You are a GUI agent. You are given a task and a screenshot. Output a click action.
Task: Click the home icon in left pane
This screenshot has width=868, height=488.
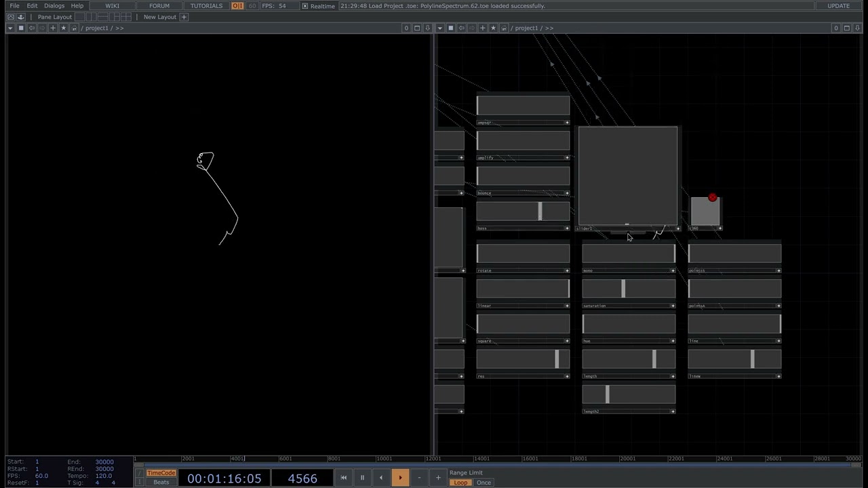click(x=74, y=28)
